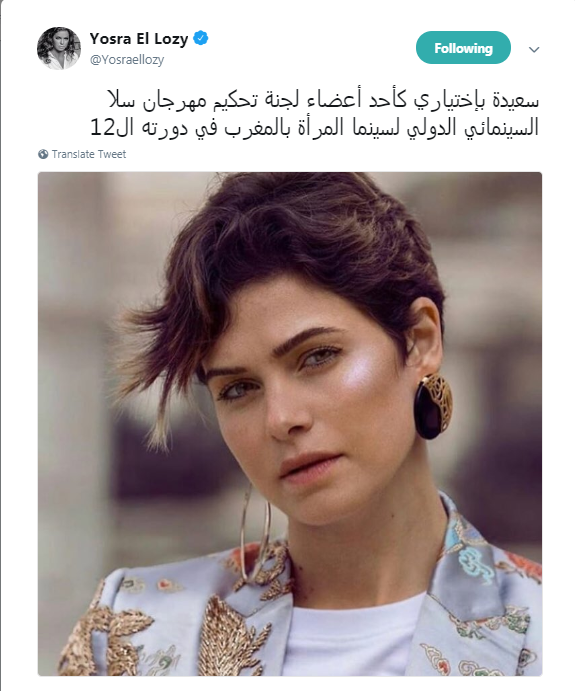Screen dimensions: 575x691
Task: Click the first line of Arabic tweet text
Action: 323,100
